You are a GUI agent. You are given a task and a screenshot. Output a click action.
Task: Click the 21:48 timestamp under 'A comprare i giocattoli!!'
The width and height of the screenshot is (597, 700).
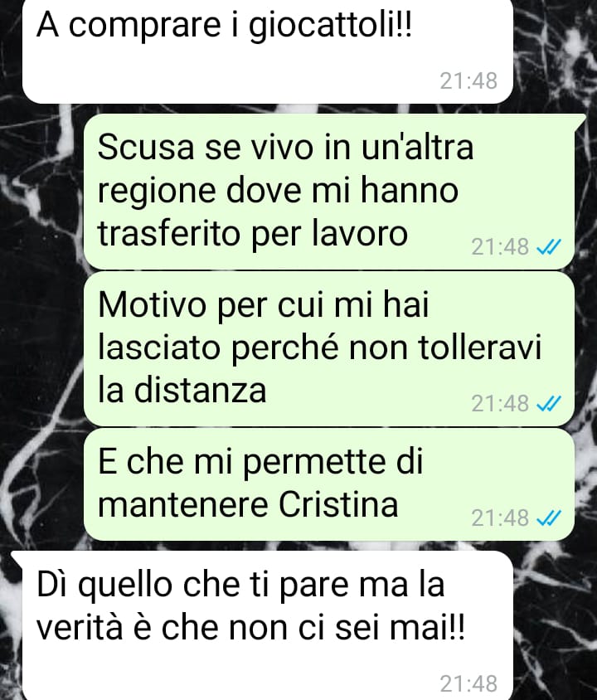click(468, 80)
